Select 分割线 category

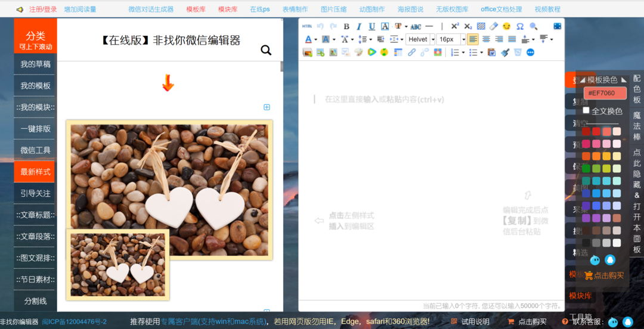35,301
